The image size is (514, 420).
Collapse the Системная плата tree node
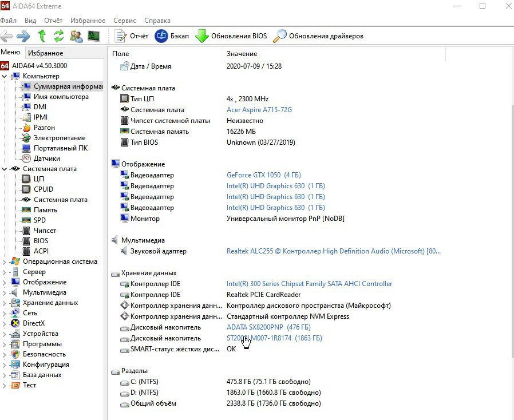(x=4, y=169)
